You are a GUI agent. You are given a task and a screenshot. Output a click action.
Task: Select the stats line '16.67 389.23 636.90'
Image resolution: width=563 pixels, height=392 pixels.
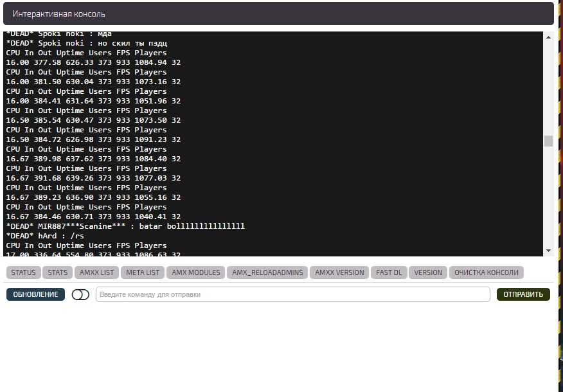(93, 197)
